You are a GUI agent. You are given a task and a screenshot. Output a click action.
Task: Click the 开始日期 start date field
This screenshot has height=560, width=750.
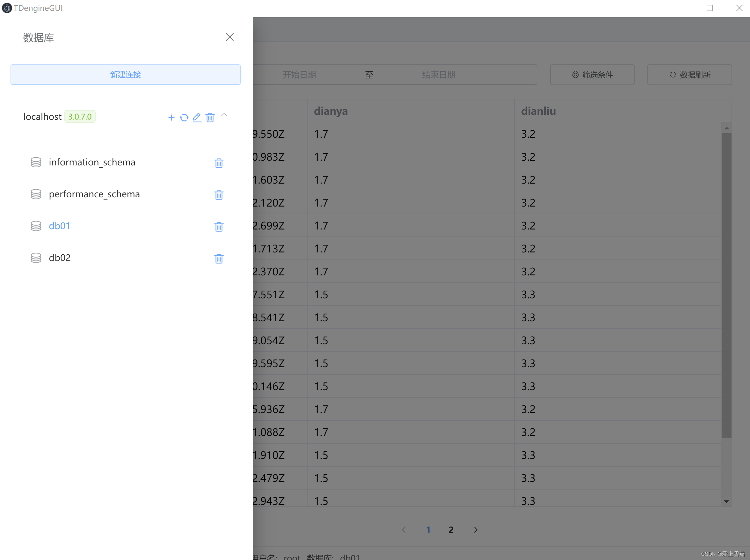pyautogui.click(x=299, y=75)
